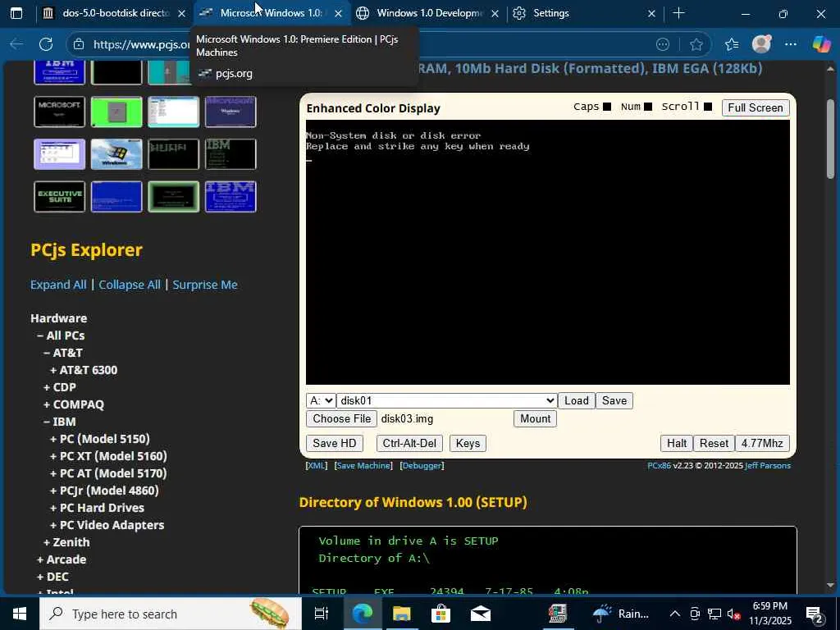The height and width of the screenshot is (630, 840).
Task: Expand the DEC tree node
Action: click(x=52, y=577)
